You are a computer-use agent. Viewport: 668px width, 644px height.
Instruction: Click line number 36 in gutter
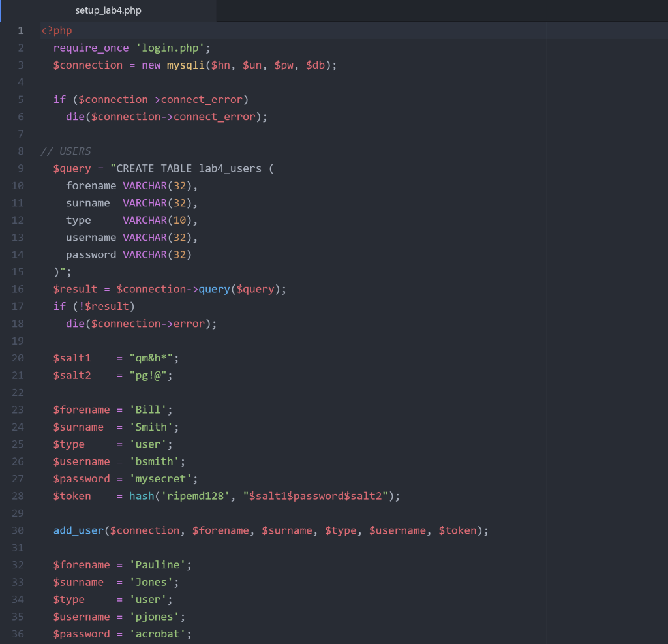pyautogui.click(x=18, y=634)
